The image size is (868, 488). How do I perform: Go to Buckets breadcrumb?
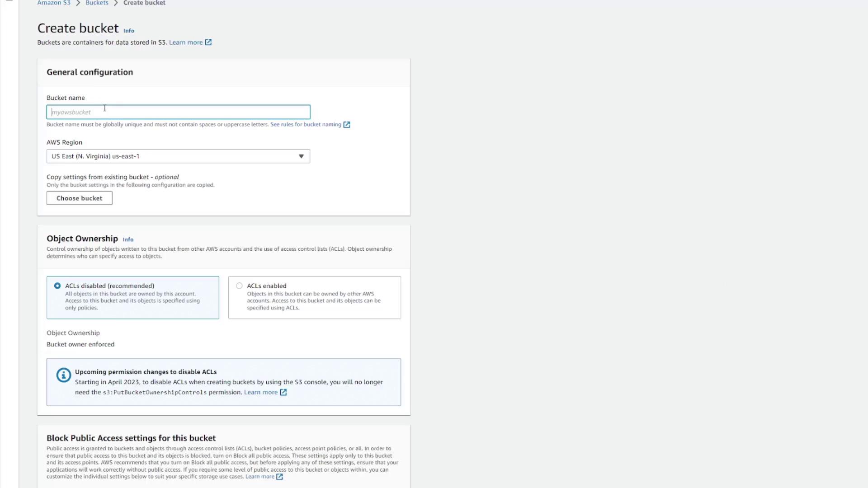(x=97, y=3)
